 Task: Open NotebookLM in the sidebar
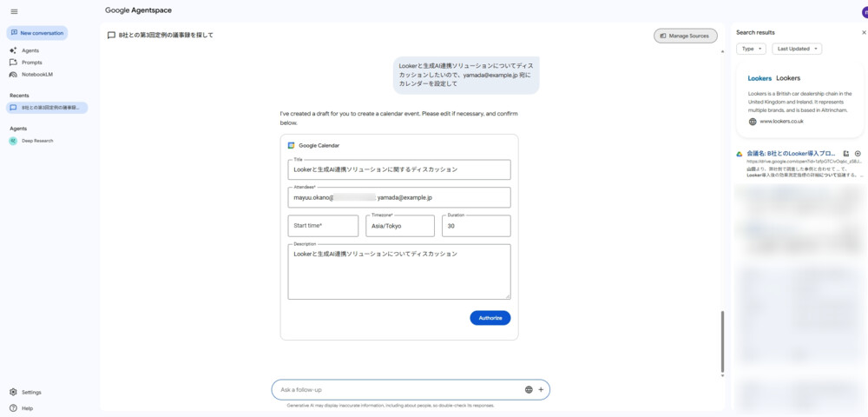coord(37,74)
